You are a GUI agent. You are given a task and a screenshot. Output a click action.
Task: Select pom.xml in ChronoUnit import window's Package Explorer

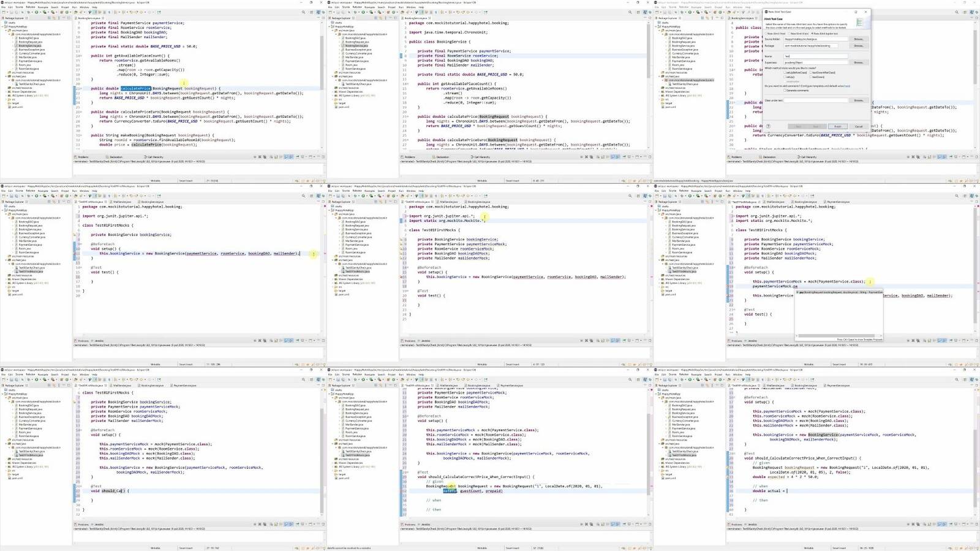(344, 107)
